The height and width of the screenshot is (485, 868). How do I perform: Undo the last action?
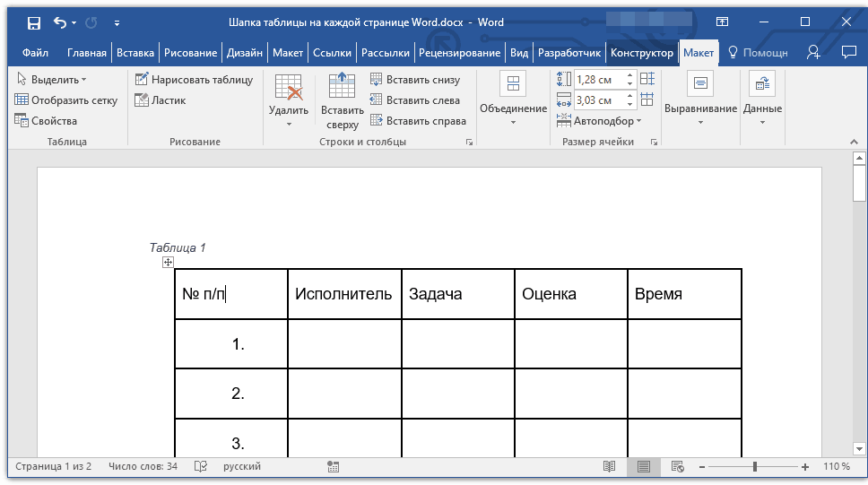tap(59, 22)
